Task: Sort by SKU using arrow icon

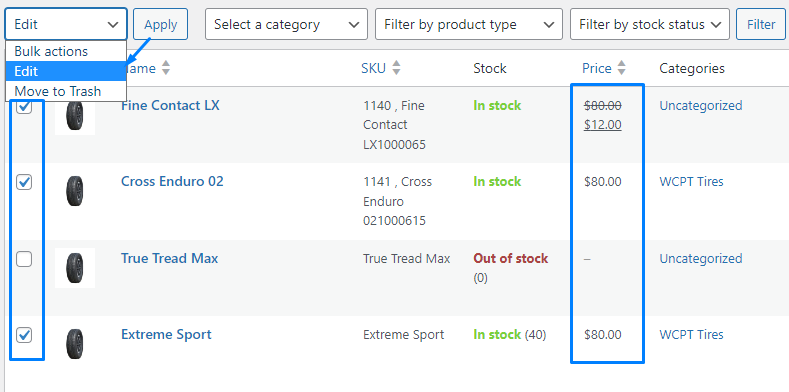Action: pos(397,68)
